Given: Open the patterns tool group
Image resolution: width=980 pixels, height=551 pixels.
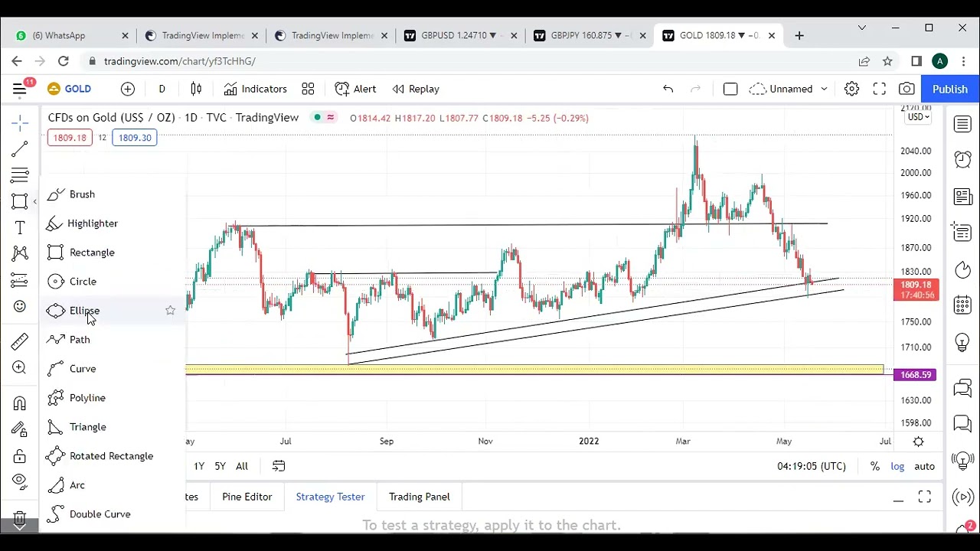Looking at the screenshot, I should pos(20,253).
